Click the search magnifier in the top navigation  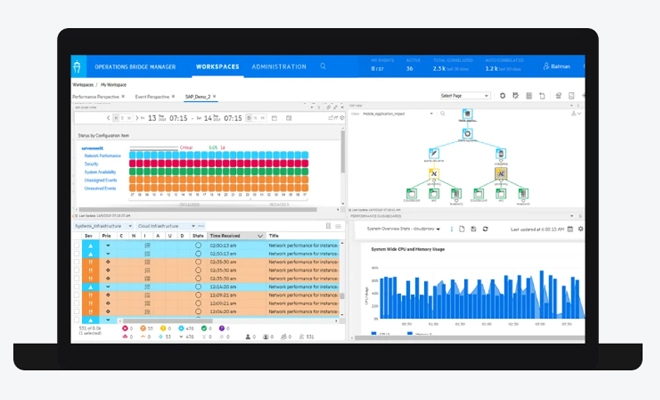(322, 66)
